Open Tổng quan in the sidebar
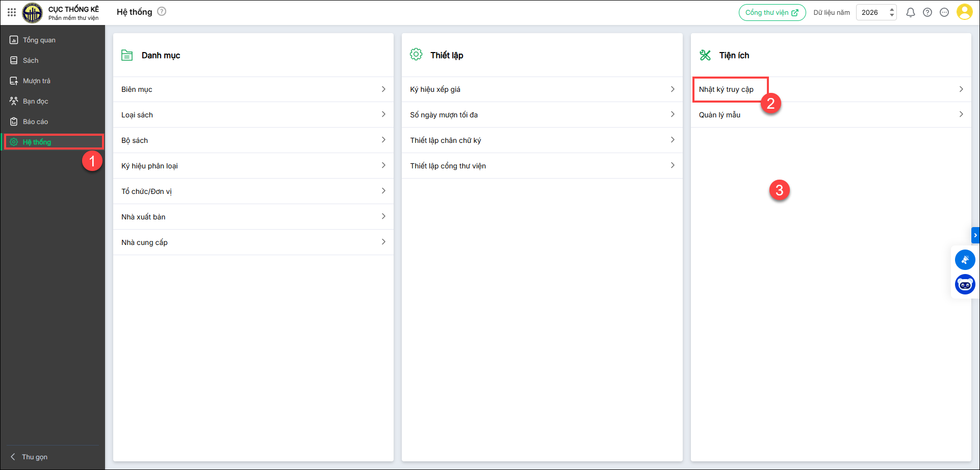The height and width of the screenshot is (470, 980). coord(39,40)
